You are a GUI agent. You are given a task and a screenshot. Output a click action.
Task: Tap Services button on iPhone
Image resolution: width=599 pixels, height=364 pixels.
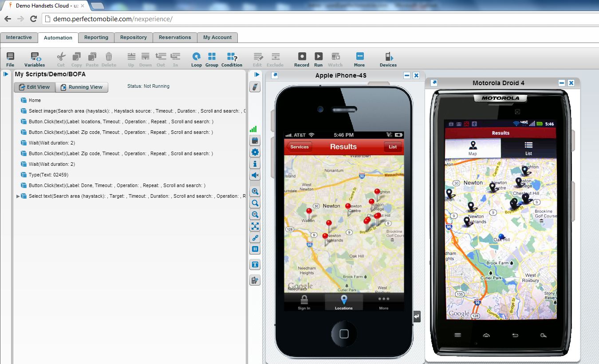click(299, 147)
